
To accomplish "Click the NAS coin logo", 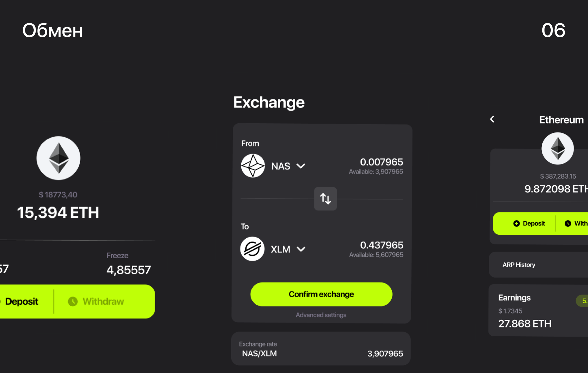I will (x=253, y=166).
